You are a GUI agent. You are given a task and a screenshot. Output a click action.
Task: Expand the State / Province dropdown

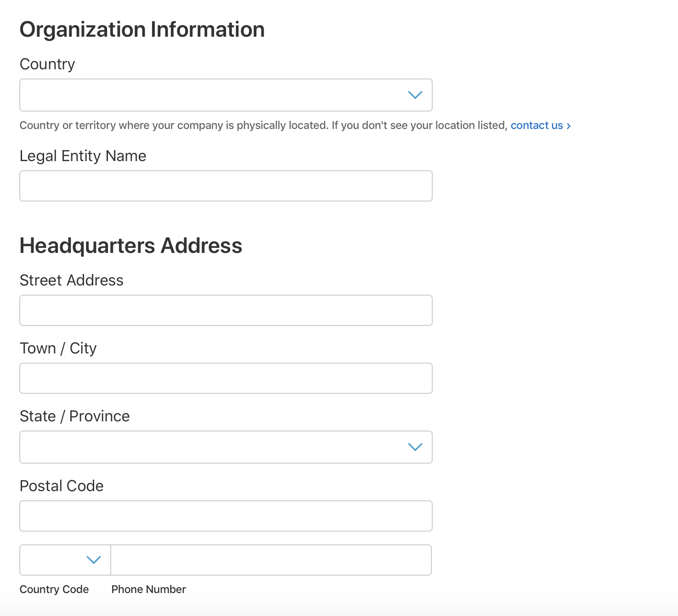226,447
